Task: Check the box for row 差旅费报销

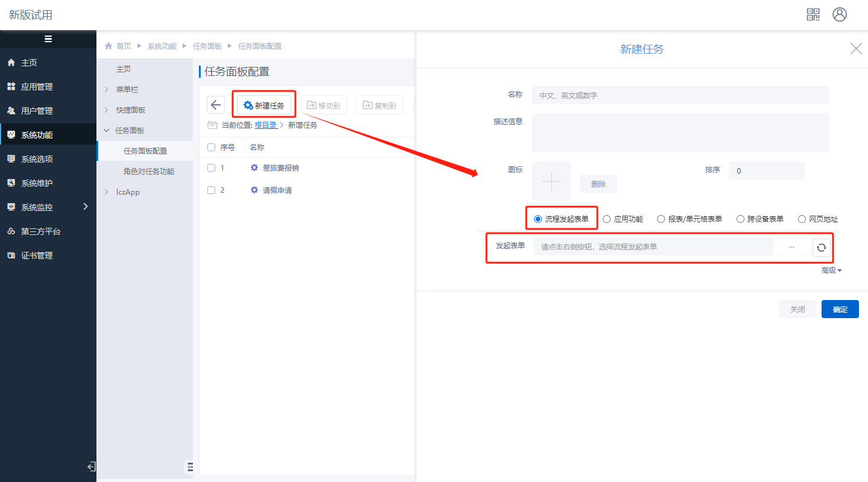Action: point(212,168)
